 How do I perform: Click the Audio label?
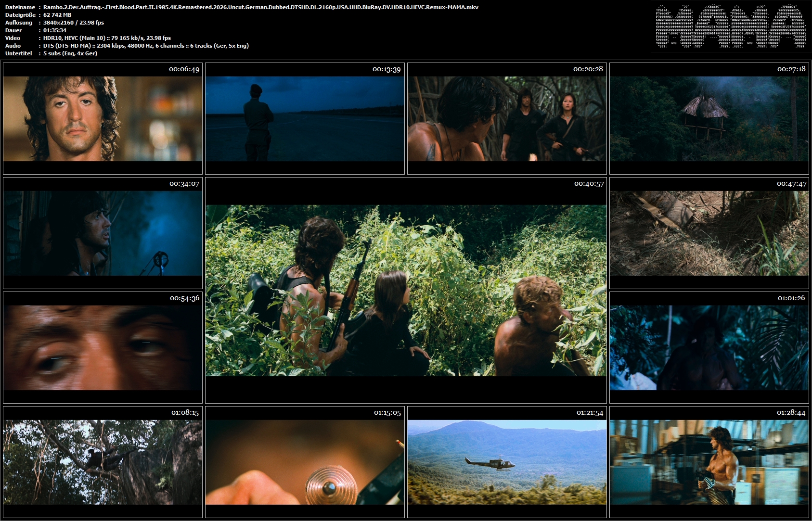point(13,46)
